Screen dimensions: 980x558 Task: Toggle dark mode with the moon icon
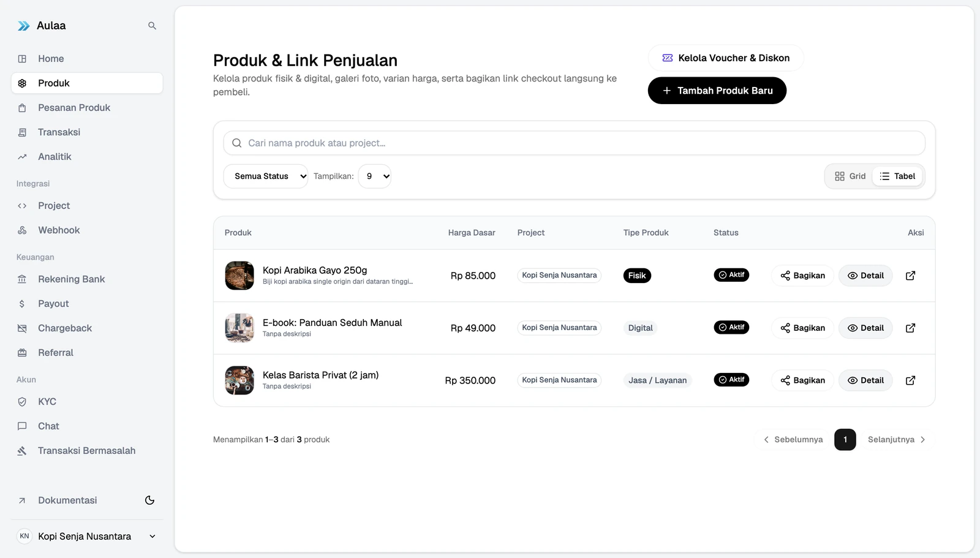(x=149, y=500)
